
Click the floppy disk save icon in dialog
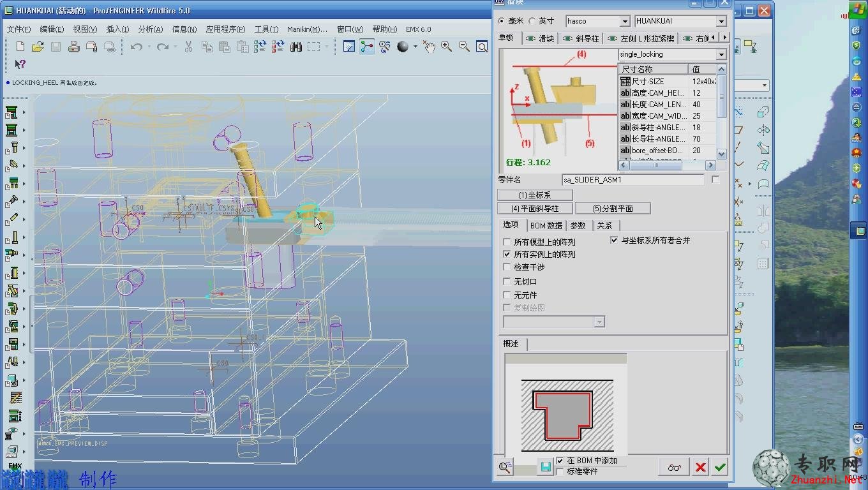[x=545, y=467]
